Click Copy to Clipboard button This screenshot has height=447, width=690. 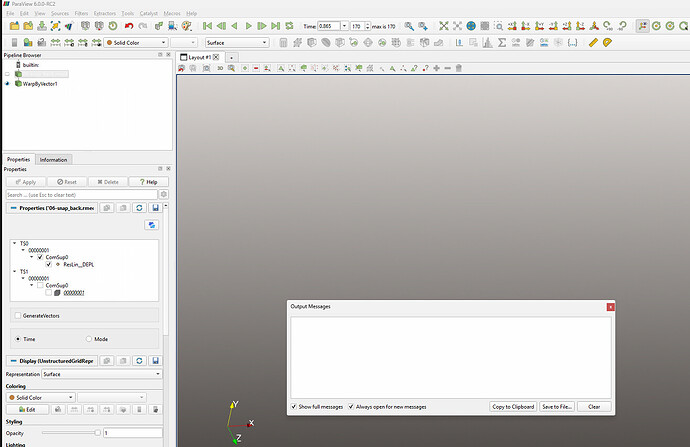[513, 407]
